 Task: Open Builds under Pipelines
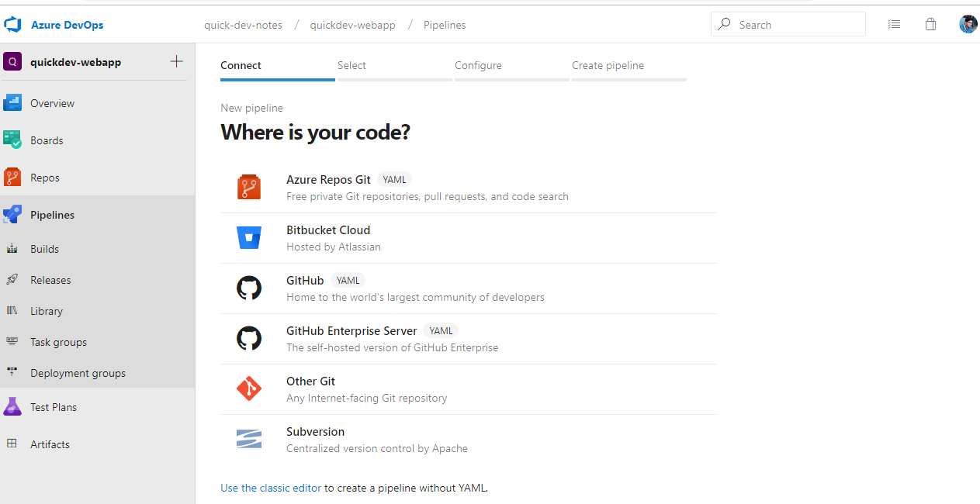[x=98, y=249]
